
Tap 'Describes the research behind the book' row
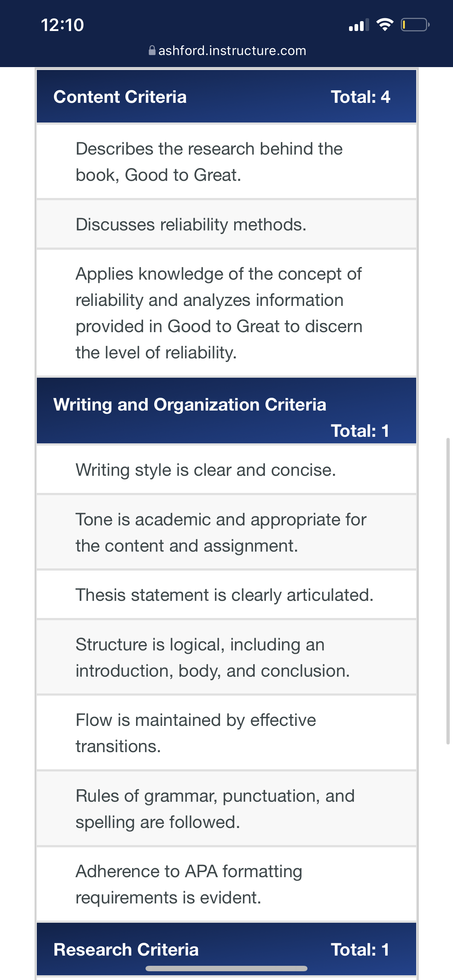point(226,161)
